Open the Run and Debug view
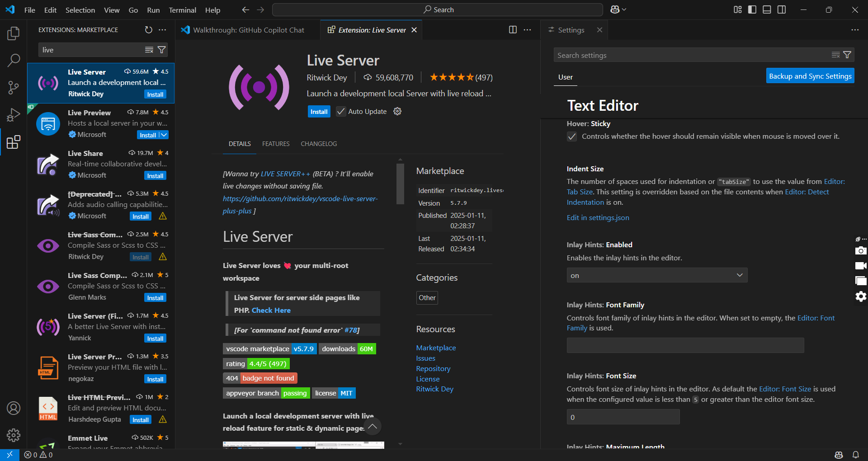The height and width of the screenshot is (461, 868). (14, 115)
